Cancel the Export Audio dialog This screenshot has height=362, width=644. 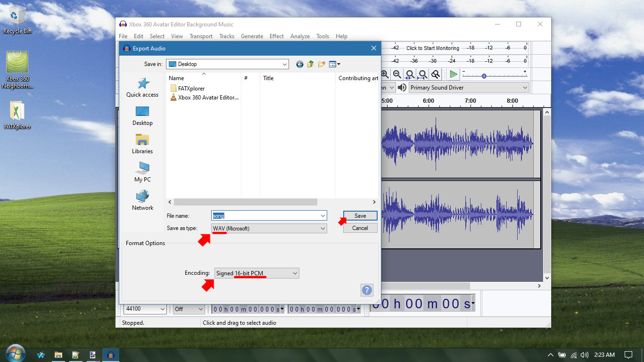pyautogui.click(x=360, y=228)
